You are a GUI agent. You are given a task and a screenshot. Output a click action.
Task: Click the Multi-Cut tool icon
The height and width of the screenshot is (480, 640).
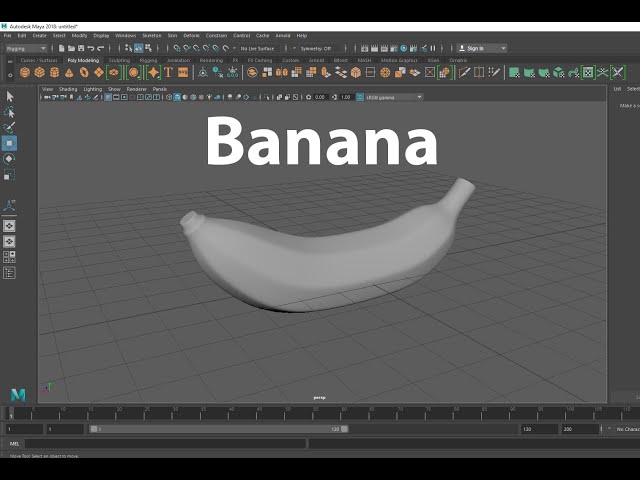click(464, 73)
